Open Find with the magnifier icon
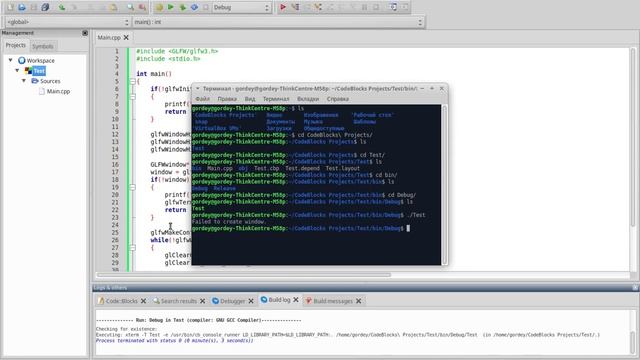This screenshot has height=360, width=640. pyautogui.click(x=130, y=7)
